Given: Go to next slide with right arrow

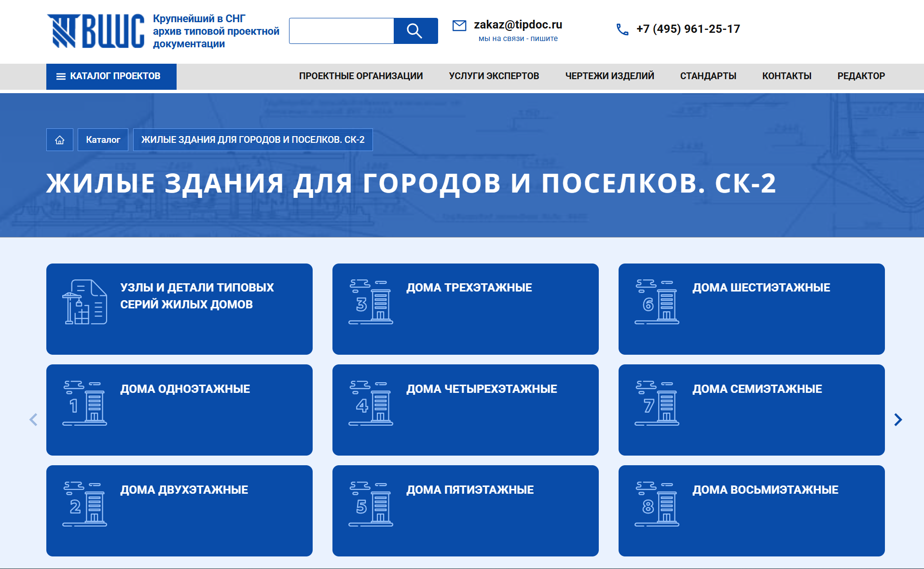Looking at the screenshot, I should [897, 420].
